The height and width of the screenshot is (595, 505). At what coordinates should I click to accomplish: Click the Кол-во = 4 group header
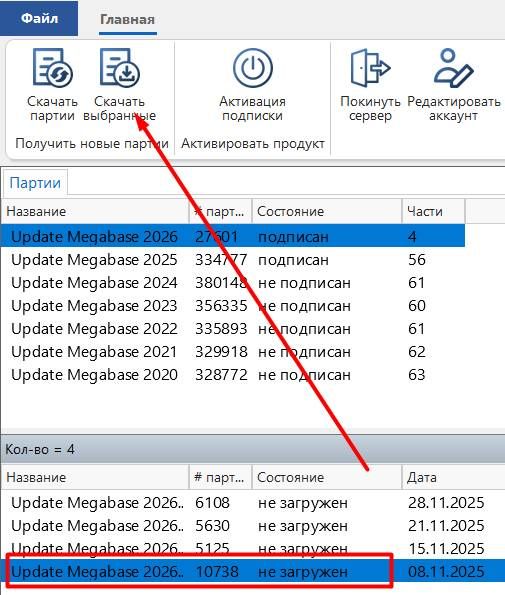click(x=253, y=449)
